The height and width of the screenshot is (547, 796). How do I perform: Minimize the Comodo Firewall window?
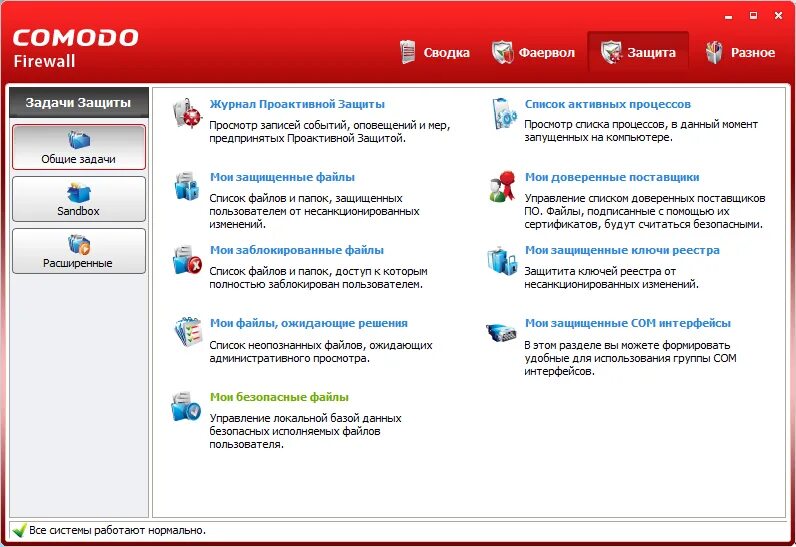click(728, 16)
